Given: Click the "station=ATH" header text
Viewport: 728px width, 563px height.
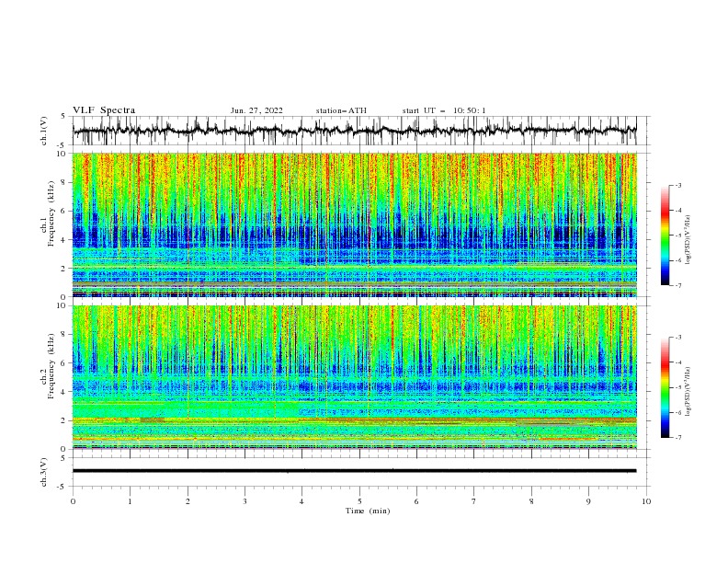Looking at the screenshot, I should pos(341,110).
